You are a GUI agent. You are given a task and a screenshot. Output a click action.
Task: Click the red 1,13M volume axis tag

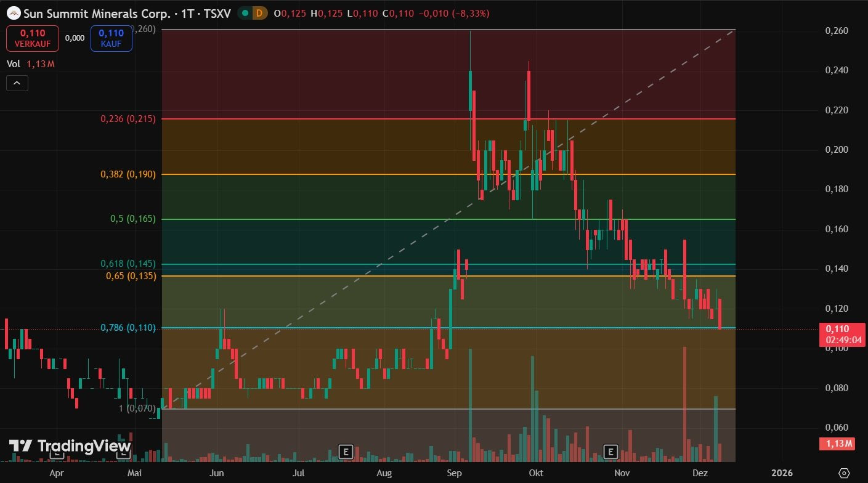point(837,444)
